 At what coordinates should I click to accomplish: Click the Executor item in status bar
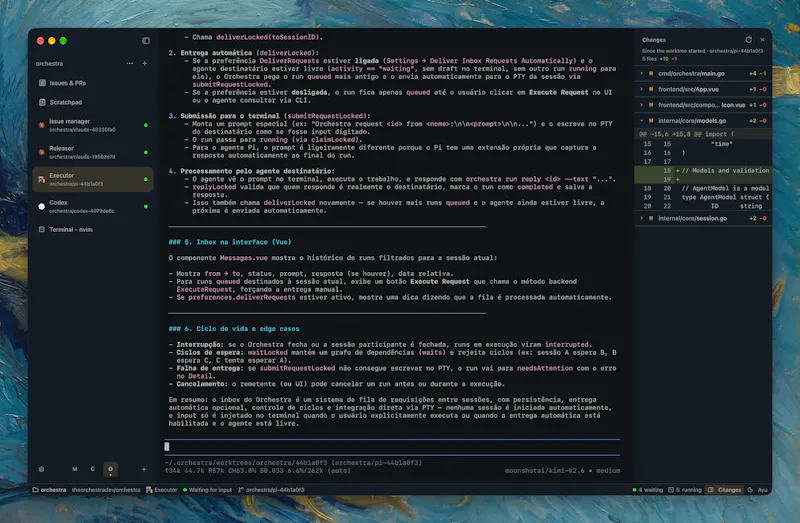coord(162,490)
